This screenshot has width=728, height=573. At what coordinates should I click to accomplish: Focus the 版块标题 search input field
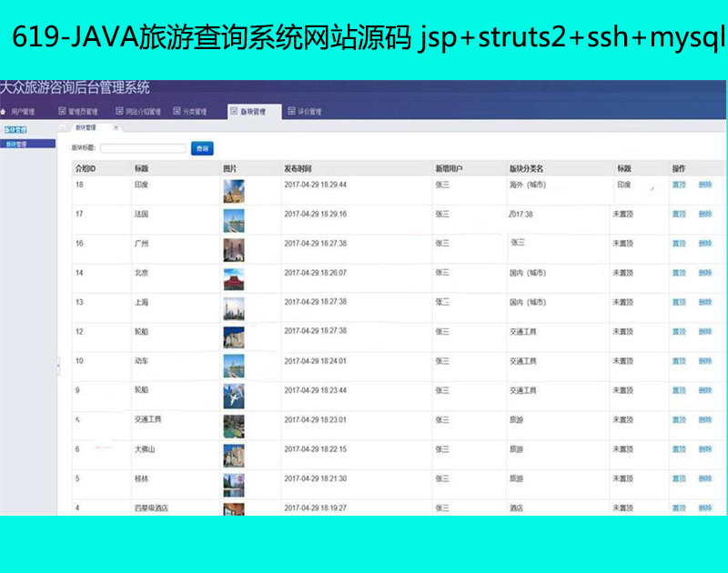click(143, 147)
